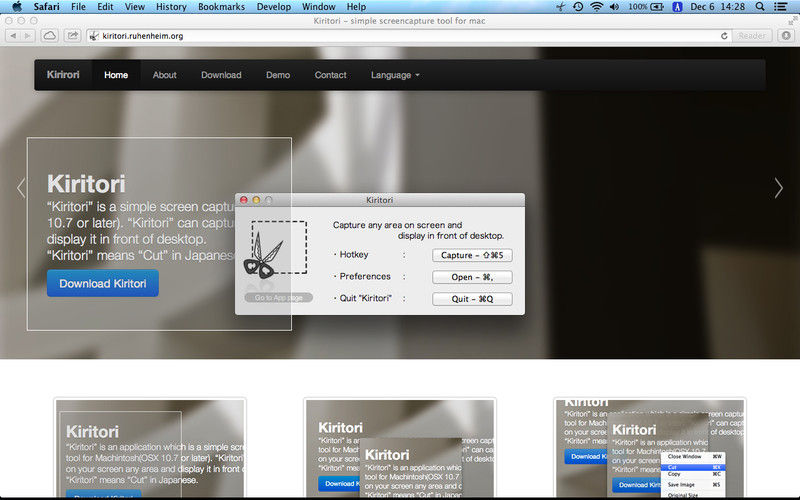Open iCloud Tabs cloud button

click(x=49, y=36)
